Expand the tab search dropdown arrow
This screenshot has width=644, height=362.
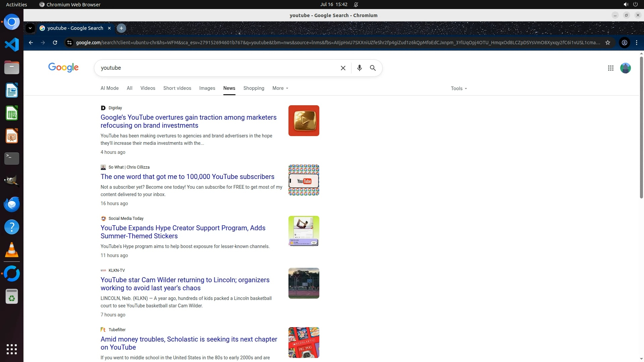coord(30,28)
